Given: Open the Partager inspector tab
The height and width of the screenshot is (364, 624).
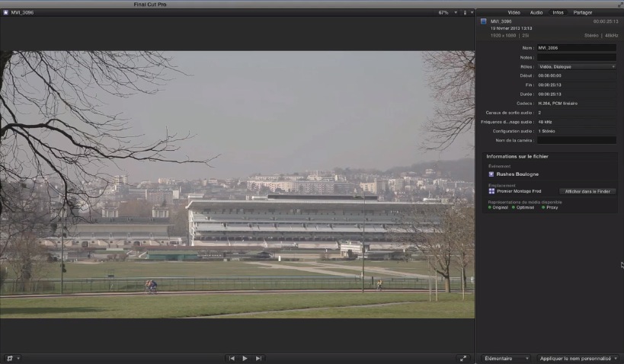Looking at the screenshot, I should pos(583,13).
